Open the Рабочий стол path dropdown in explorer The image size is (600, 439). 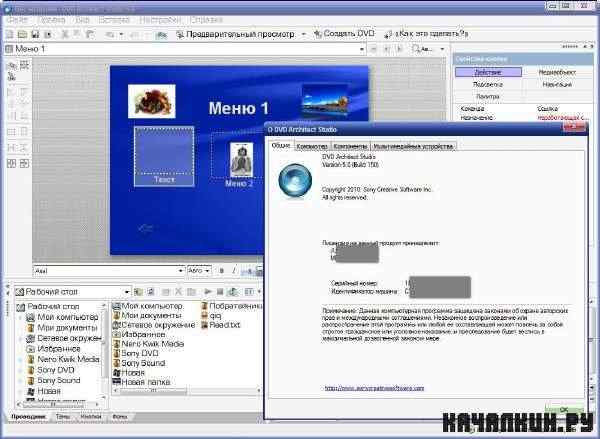[127, 292]
